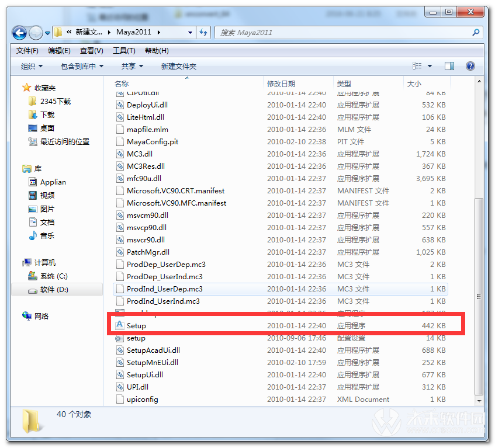Open the help question mark icon

(470, 66)
